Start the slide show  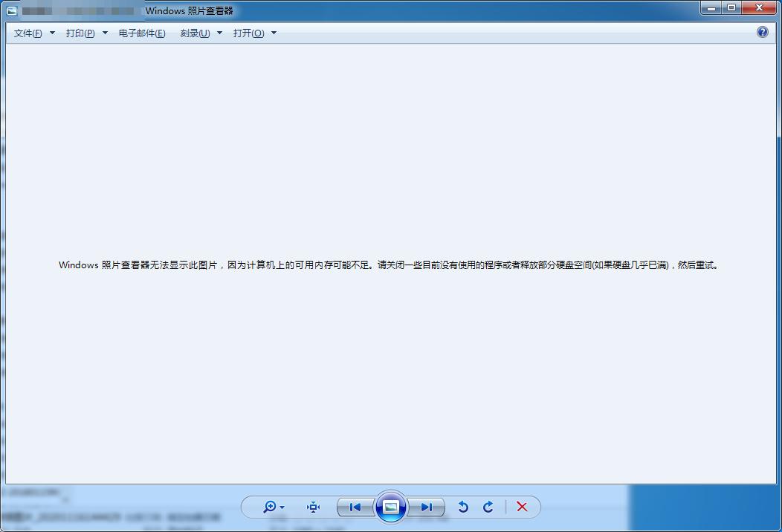click(x=391, y=507)
